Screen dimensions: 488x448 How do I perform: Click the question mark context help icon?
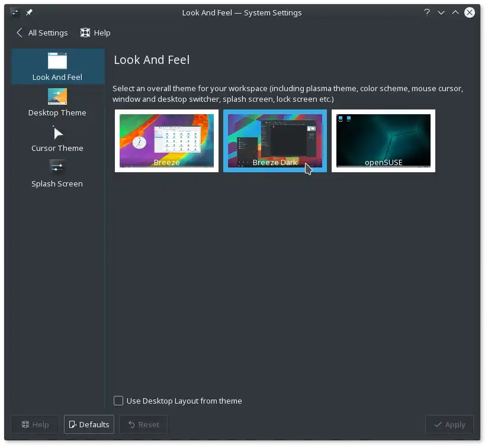coord(426,12)
